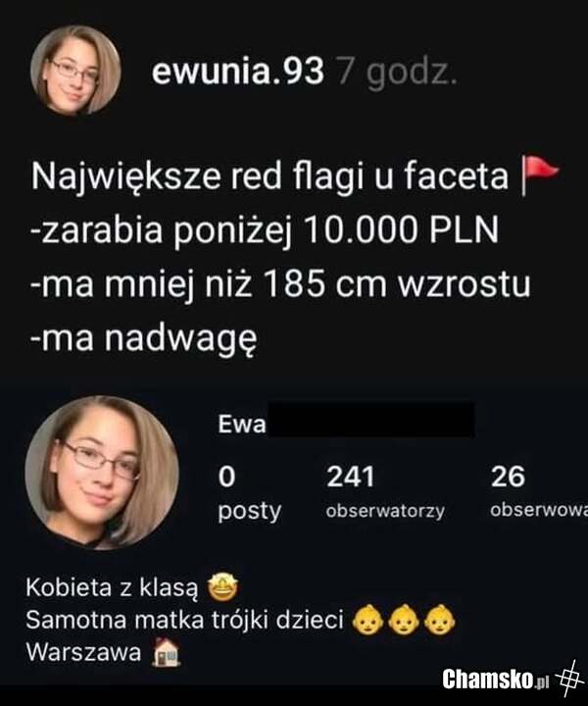Click the middle baby emoji
The width and height of the screenshot is (588, 706).
click(404, 620)
